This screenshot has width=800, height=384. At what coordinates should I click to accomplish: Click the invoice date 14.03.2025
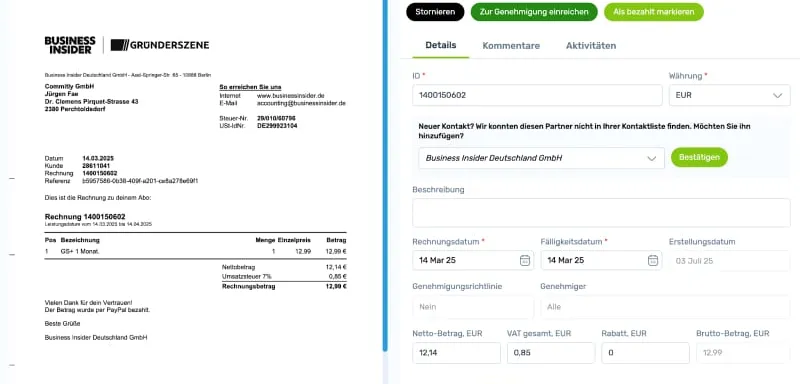point(98,159)
